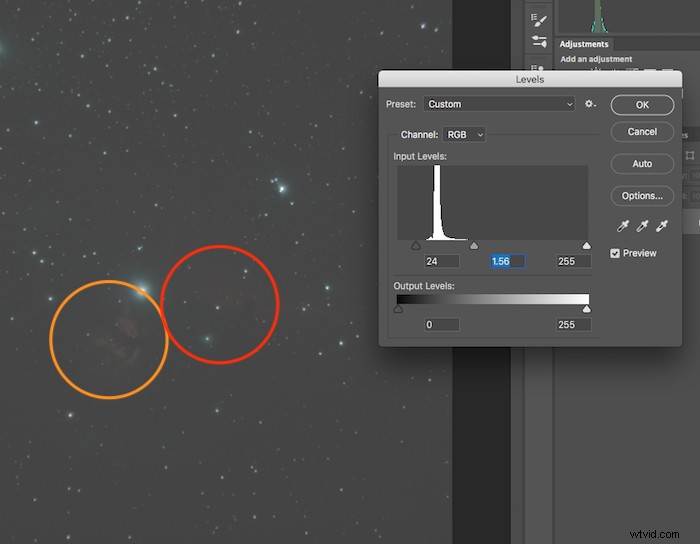Screen dimensions: 700x544
Task: Select the output white level slider handle
Action: click(587, 309)
